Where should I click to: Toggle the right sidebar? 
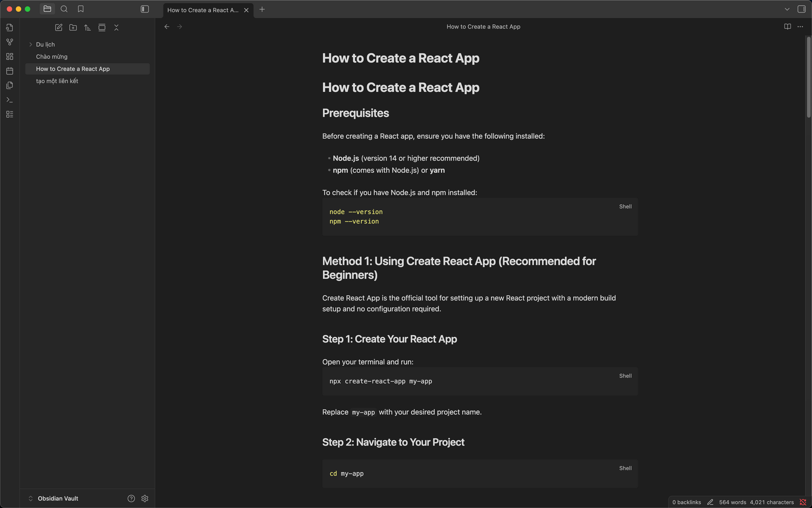(x=801, y=9)
